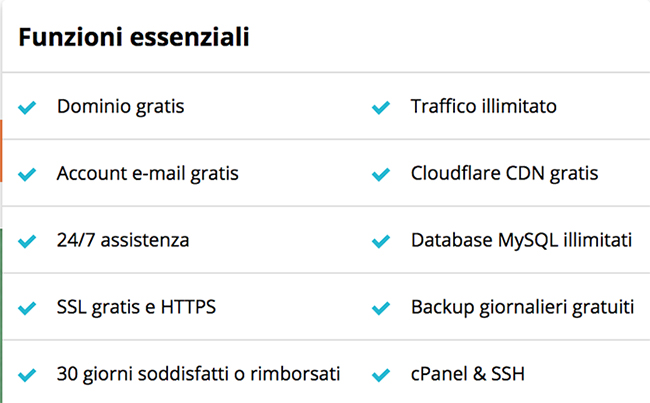
Task: Click the checkmark next to Account e-mail gratis
Action: tap(28, 174)
